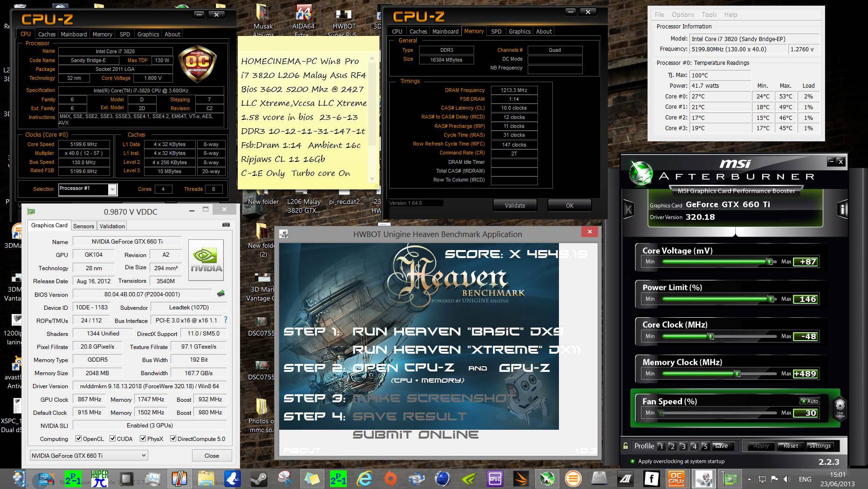This screenshot has height=489, width=868.
Task: Click the Close button in GPU-Z
Action: click(212, 455)
